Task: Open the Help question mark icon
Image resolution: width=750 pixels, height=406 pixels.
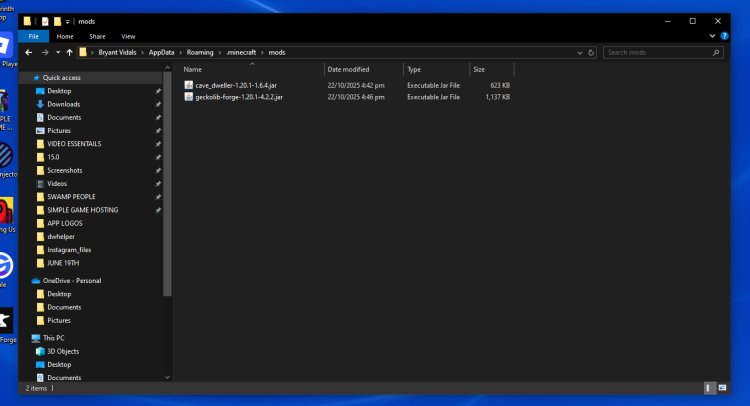Action: [723, 36]
